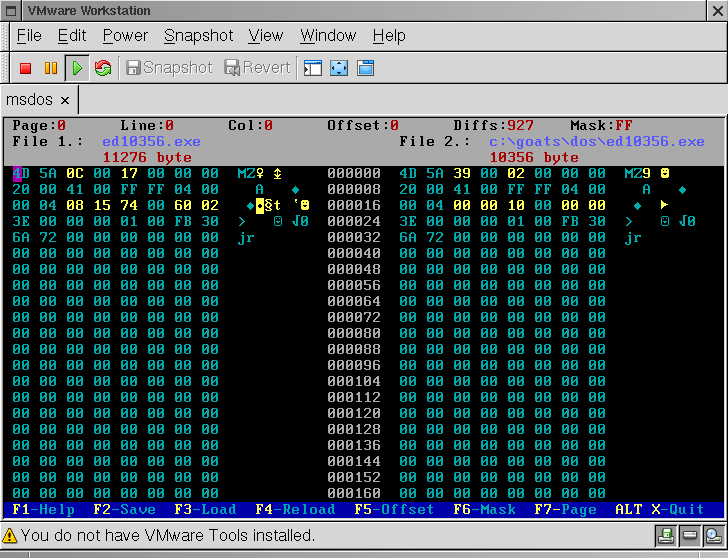This screenshot has width=728, height=558.
Task: Open the File menu
Action: tap(29, 36)
